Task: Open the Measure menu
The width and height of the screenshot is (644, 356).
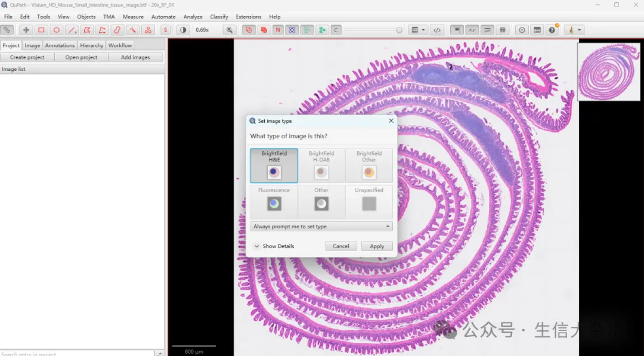Action: coord(133,17)
